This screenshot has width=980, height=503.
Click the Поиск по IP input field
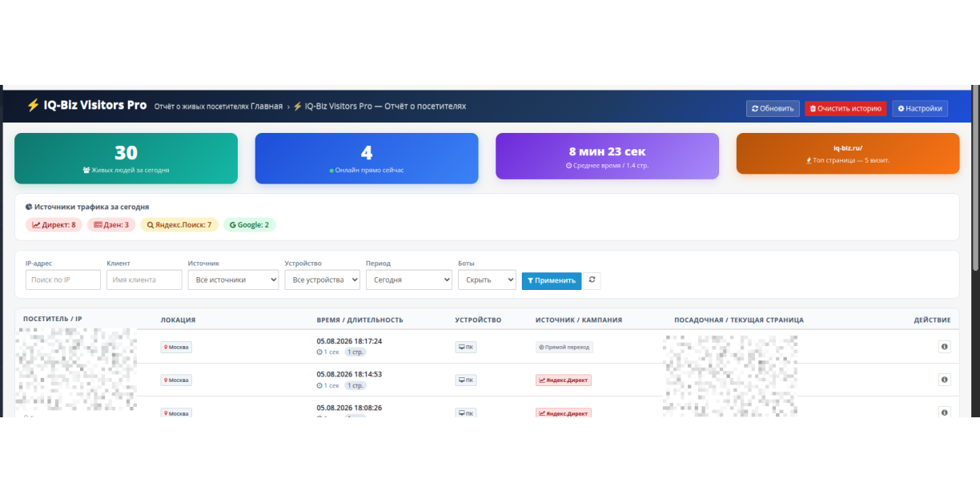pos(63,280)
